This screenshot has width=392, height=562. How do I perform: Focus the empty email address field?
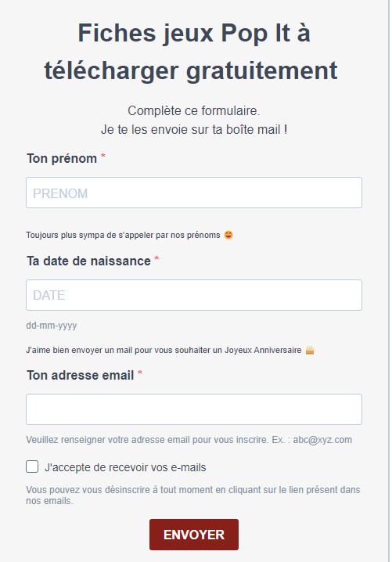(194, 409)
